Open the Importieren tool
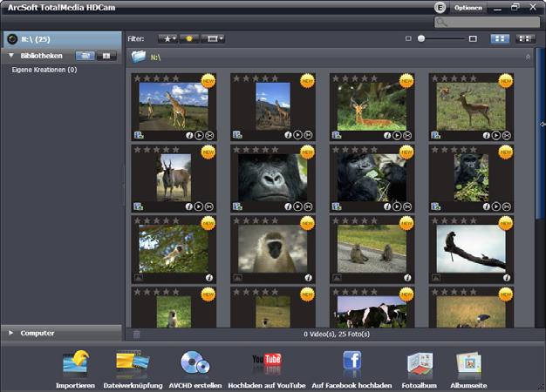Viewport: 546px width, 392px height. pyautogui.click(x=76, y=369)
